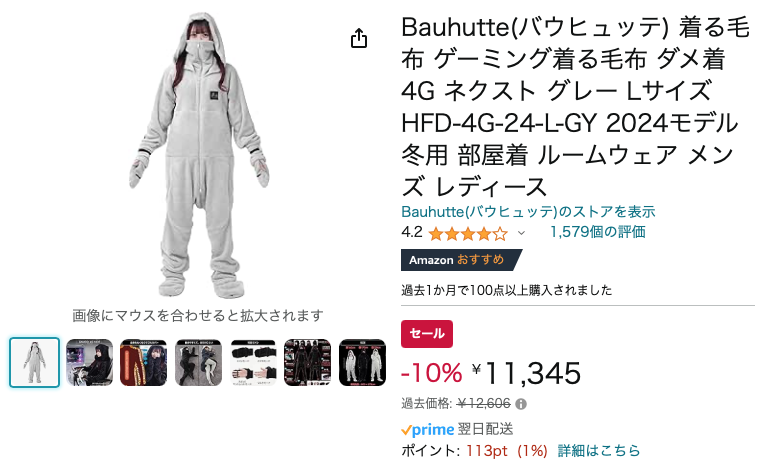
Task: Open the Bauhutte store link
Action: (528, 212)
